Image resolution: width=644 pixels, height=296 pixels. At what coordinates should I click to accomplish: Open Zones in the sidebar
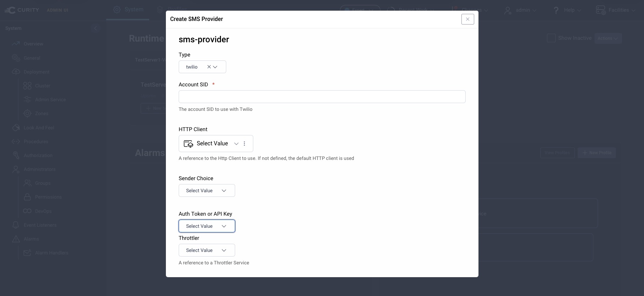click(x=42, y=113)
